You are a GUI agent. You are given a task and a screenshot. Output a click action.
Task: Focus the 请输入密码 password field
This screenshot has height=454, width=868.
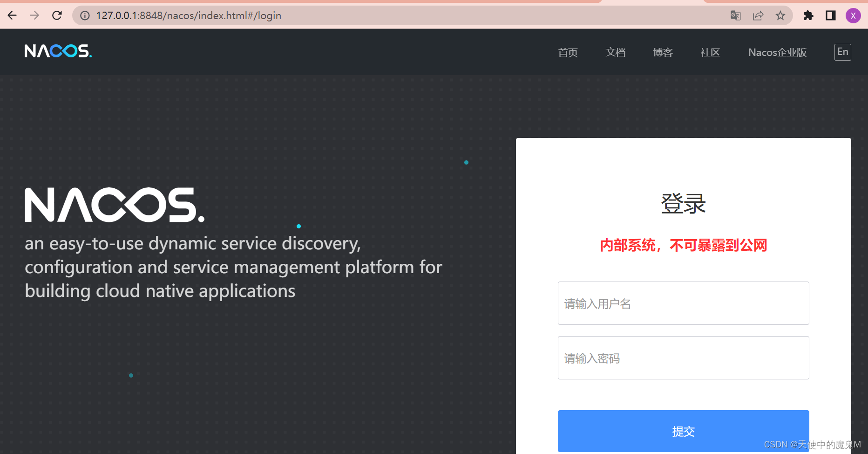point(684,358)
